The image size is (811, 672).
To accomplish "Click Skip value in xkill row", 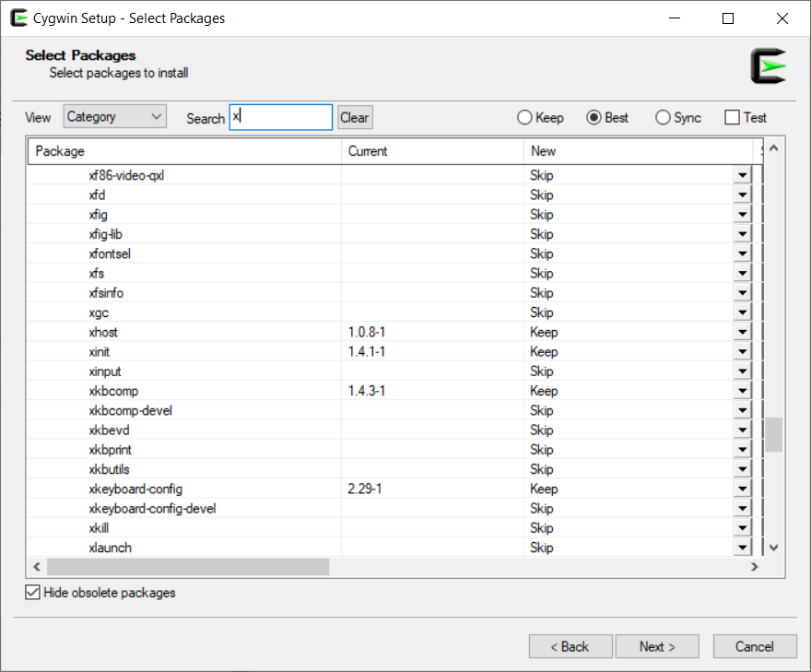I will pyautogui.click(x=542, y=528).
